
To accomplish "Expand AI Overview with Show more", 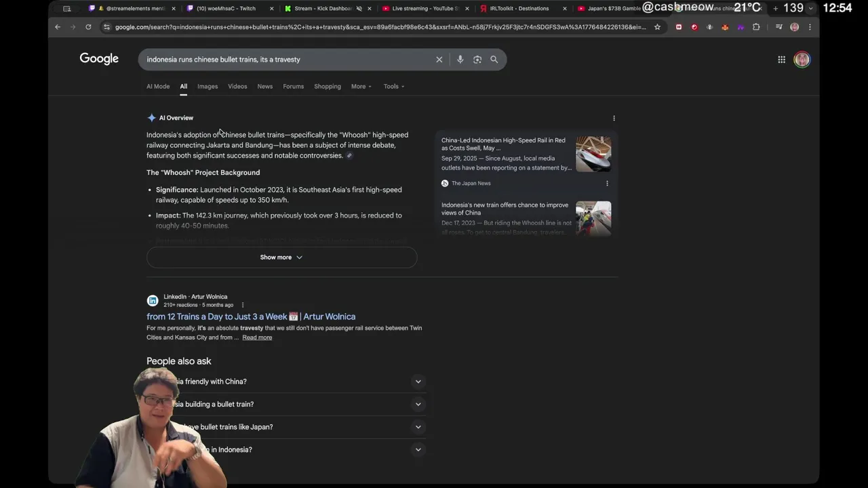I will 281,258.
